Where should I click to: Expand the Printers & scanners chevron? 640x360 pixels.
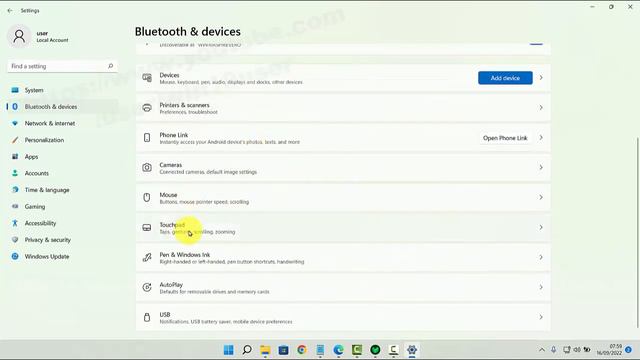541,108
